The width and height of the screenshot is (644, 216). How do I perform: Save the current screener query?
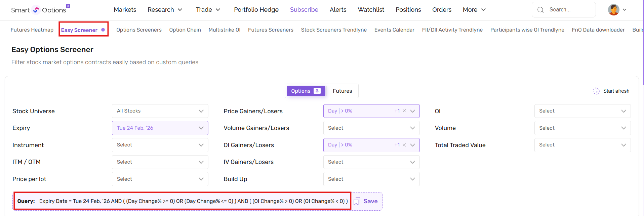click(370, 201)
